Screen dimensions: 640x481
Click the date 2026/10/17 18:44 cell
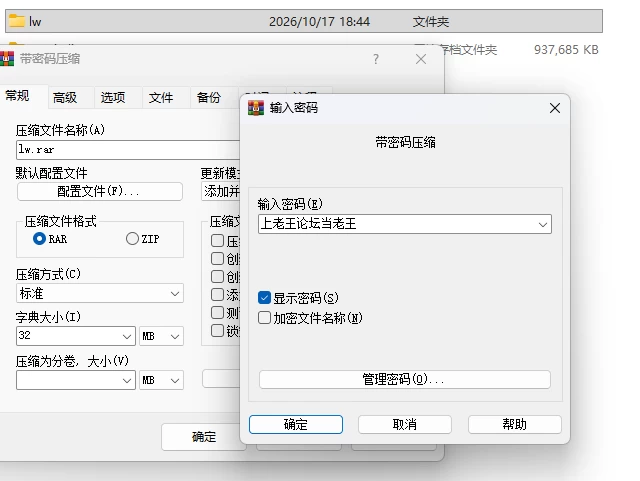click(x=320, y=22)
